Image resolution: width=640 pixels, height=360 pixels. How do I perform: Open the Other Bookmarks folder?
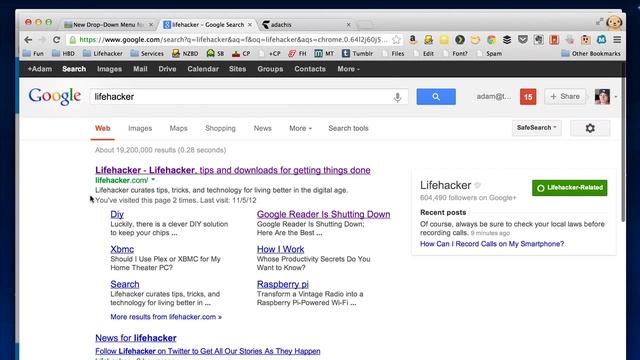pos(591,53)
